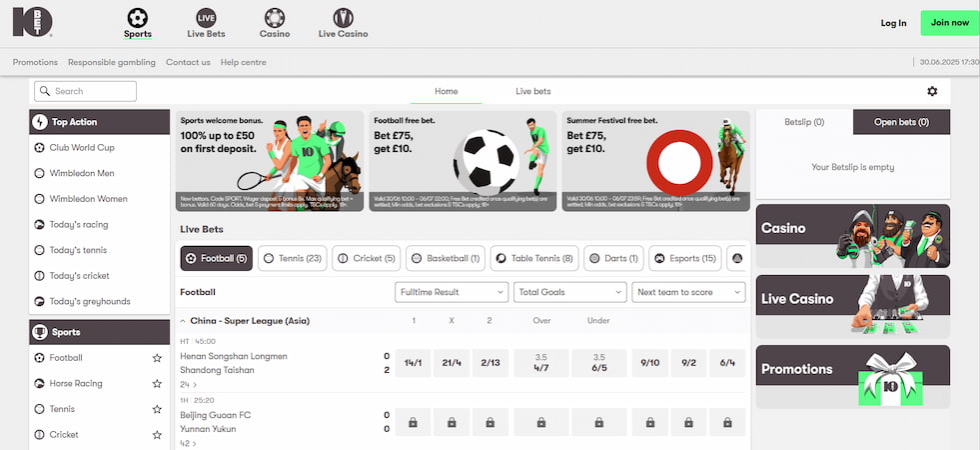This screenshot has width=980, height=450.
Task: Favorite Cricket with its star icon
Action: (157, 435)
